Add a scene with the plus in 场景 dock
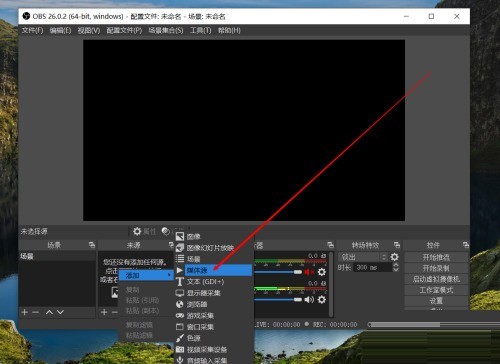 coord(24,312)
